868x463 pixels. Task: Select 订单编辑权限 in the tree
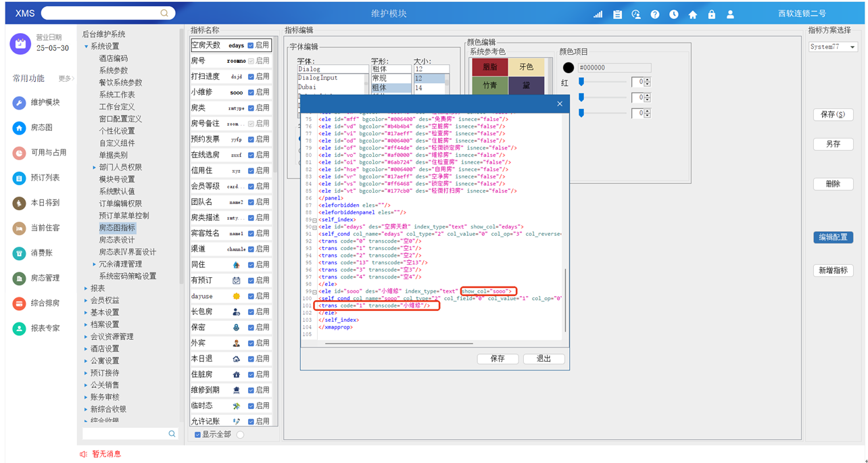pyautogui.click(x=121, y=203)
